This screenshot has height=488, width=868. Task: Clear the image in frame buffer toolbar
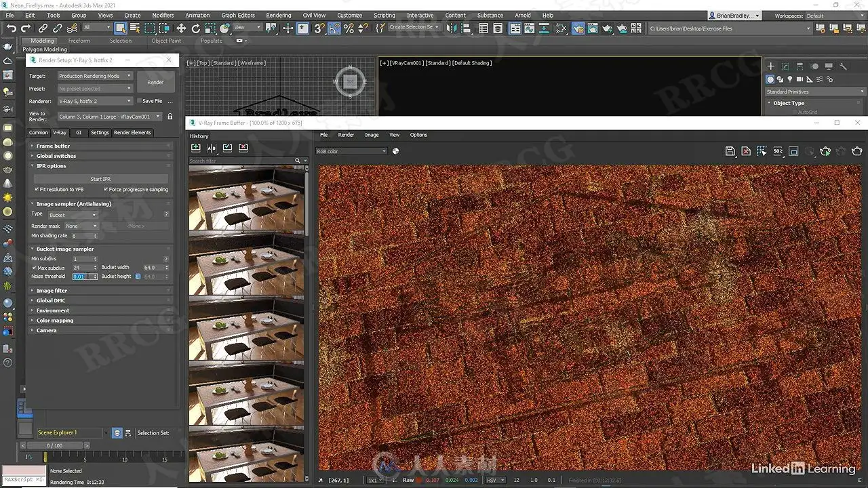point(746,151)
